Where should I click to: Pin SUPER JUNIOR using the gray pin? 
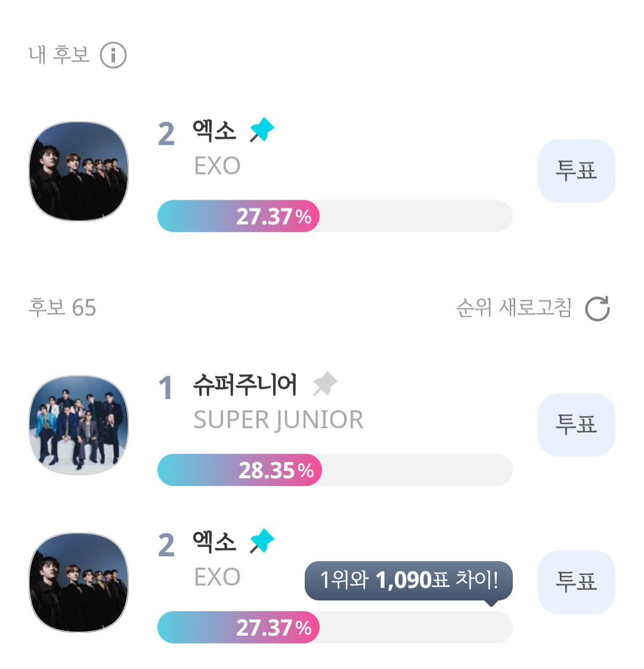coord(325,383)
